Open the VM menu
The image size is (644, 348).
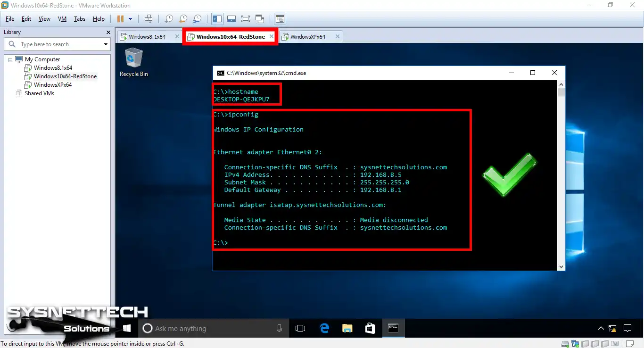(x=62, y=19)
